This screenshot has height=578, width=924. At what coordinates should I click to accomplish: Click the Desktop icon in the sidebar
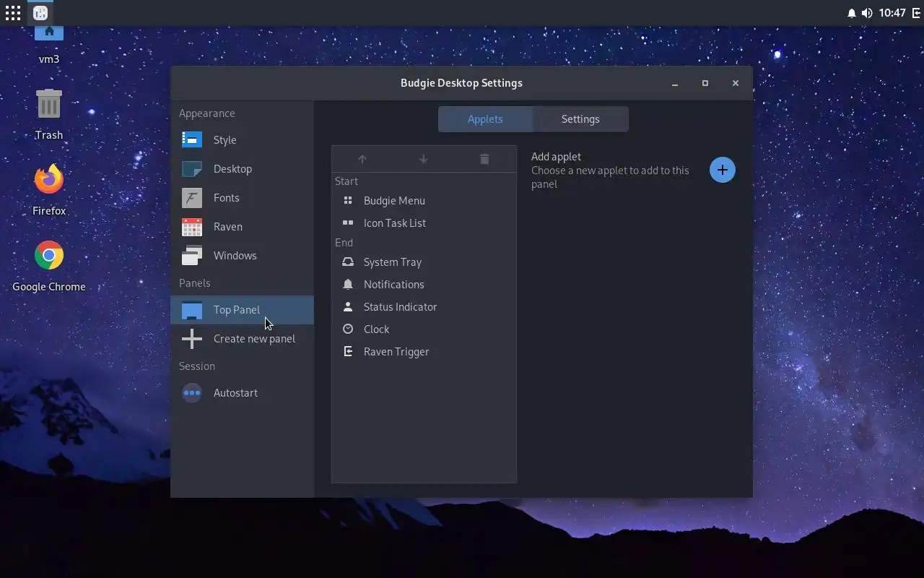pos(192,168)
